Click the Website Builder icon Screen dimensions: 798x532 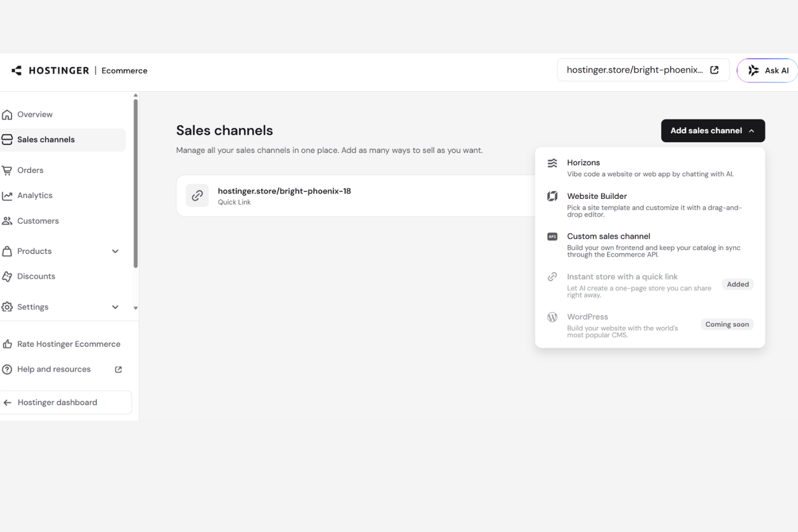point(552,196)
